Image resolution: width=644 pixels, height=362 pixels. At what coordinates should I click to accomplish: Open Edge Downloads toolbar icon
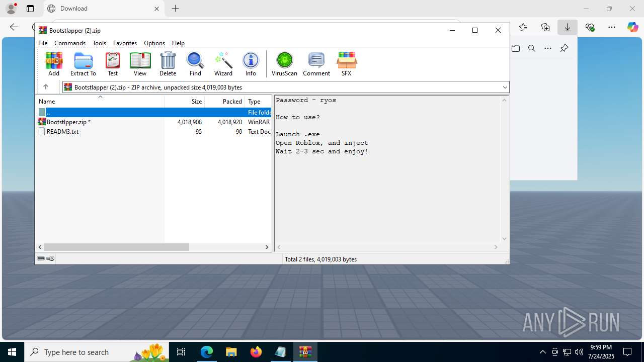point(568,27)
